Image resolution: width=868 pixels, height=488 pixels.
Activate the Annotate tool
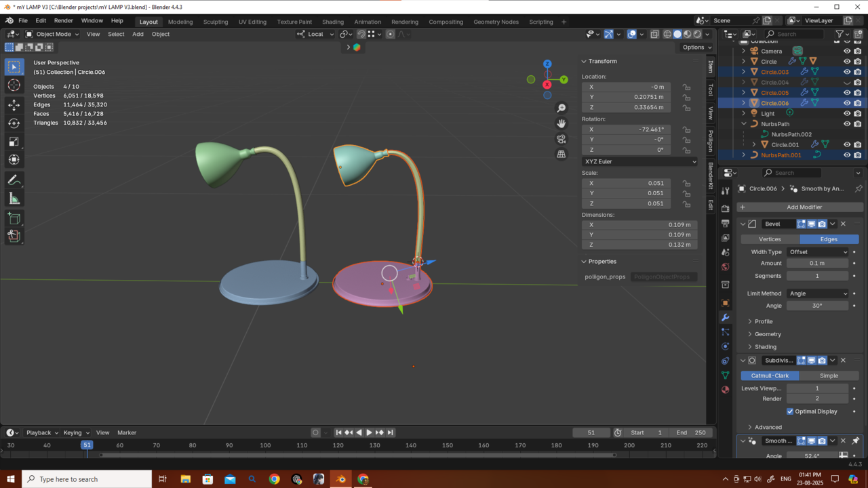click(14, 180)
